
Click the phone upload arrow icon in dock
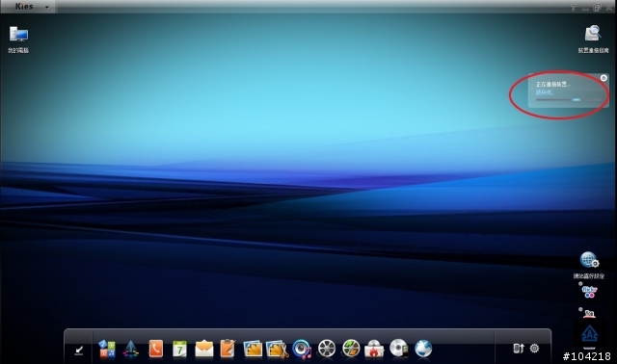coord(519,348)
